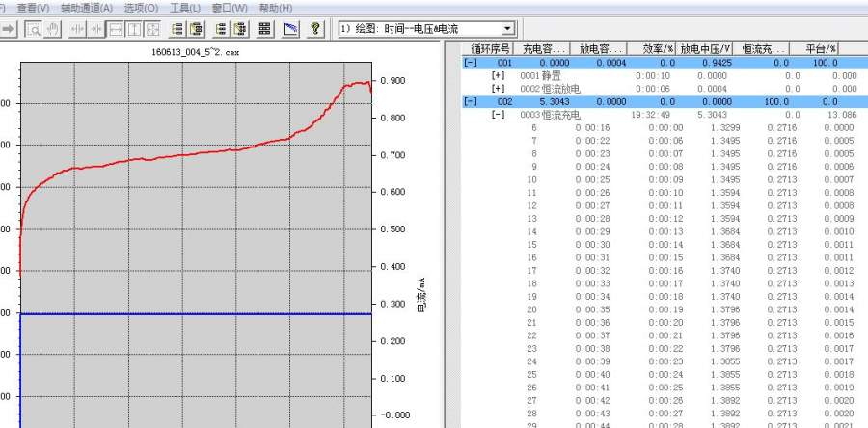Select data record row 28
Screen dimensions: 868x428
click(x=665, y=414)
